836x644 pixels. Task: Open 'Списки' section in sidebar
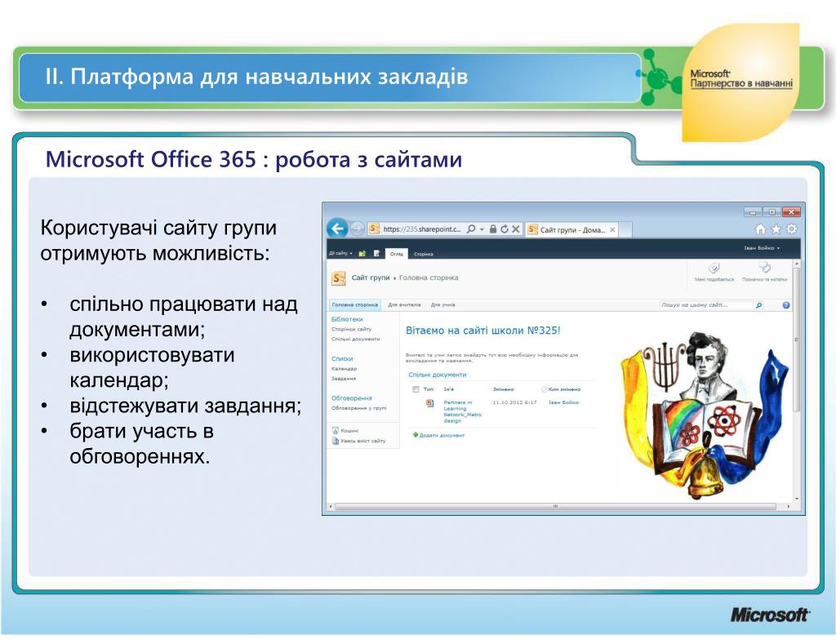(342, 359)
